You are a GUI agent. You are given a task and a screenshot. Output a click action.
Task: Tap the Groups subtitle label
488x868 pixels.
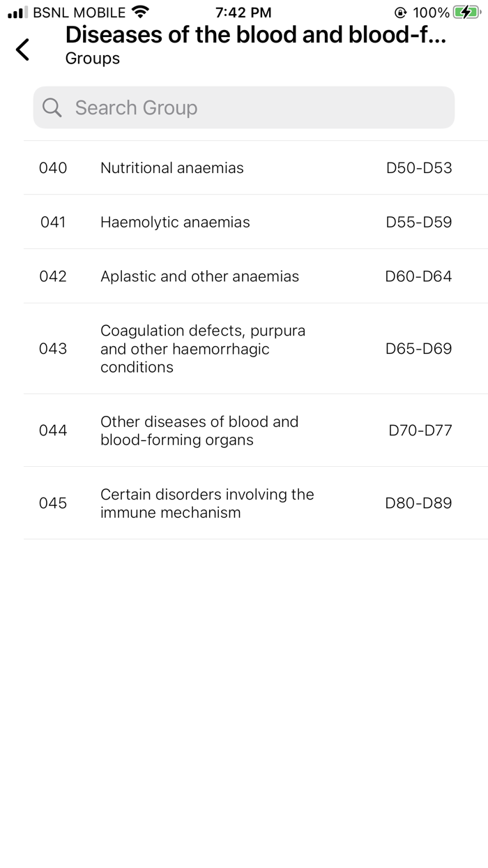(92, 59)
